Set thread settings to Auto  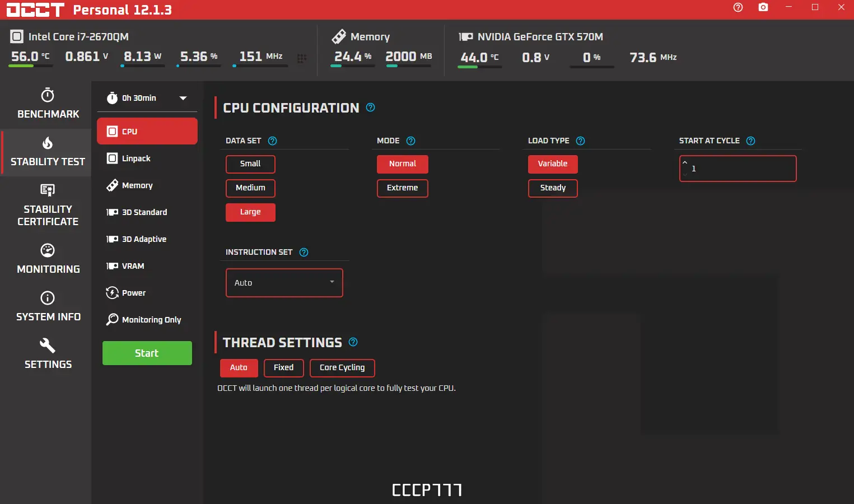[239, 368]
